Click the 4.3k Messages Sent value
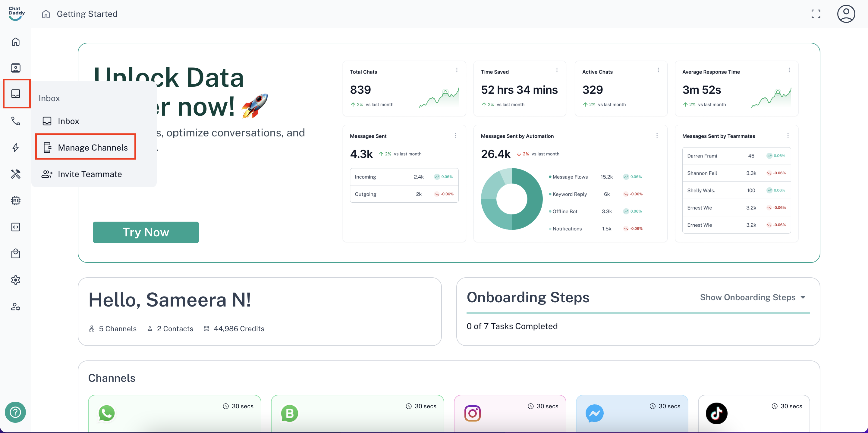868x433 pixels. (x=361, y=154)
